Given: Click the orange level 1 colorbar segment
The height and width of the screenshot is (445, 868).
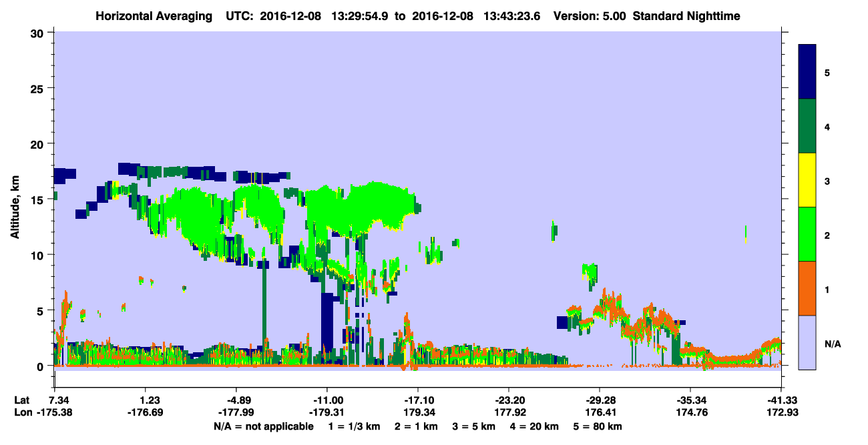Looking at the screenshot, I should [807, 288].
